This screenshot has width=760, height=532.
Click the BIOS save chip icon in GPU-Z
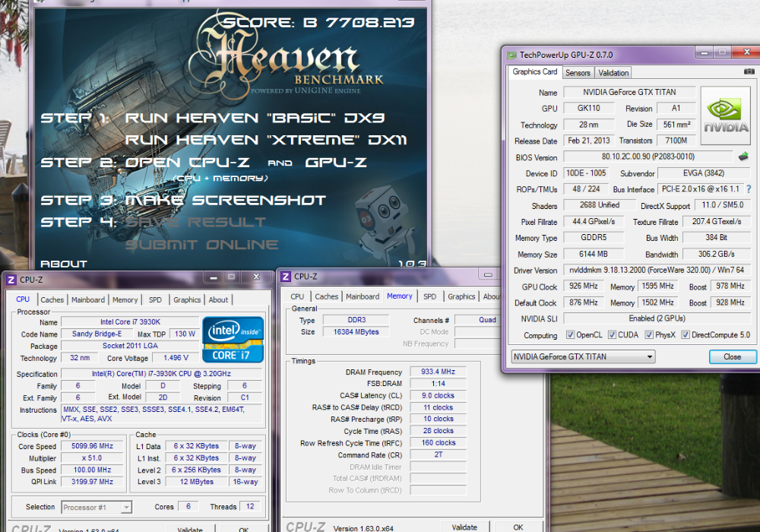point(743,157)
